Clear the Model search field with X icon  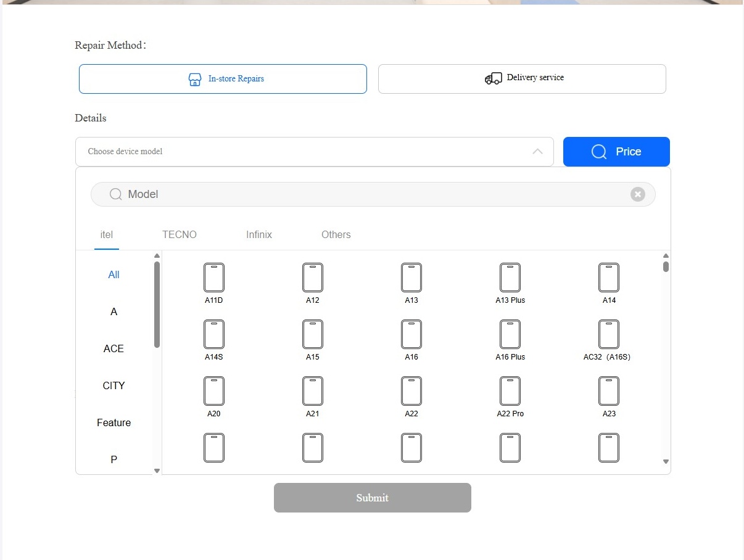coord(638,194)
